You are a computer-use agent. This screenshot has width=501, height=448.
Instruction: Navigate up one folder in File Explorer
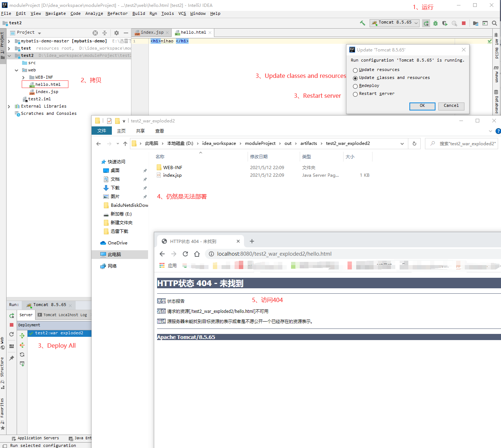(x=125, y=144)
